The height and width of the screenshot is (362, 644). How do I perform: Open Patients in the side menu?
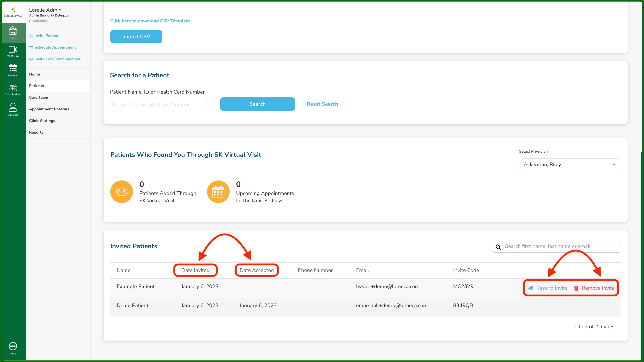point(36,86)
